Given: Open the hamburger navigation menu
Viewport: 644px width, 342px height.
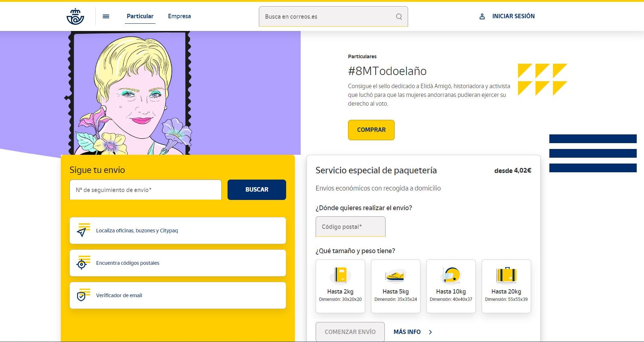Looking at the screenshot, I should point(106,16).
